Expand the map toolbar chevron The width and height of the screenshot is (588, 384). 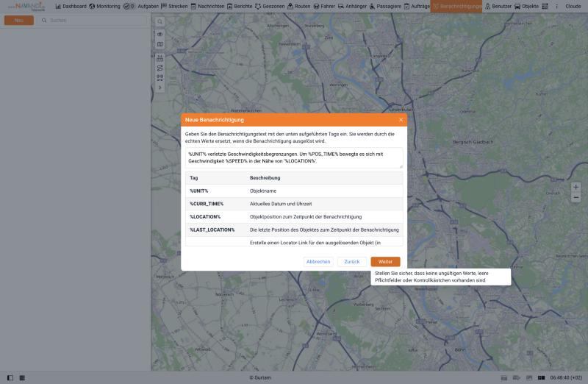point(159,88)
